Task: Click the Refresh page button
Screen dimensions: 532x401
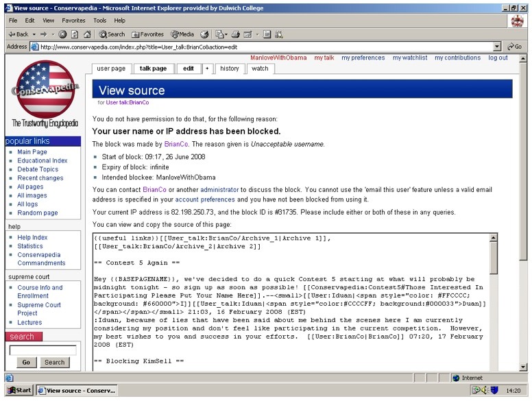Action: click(75, 34)
